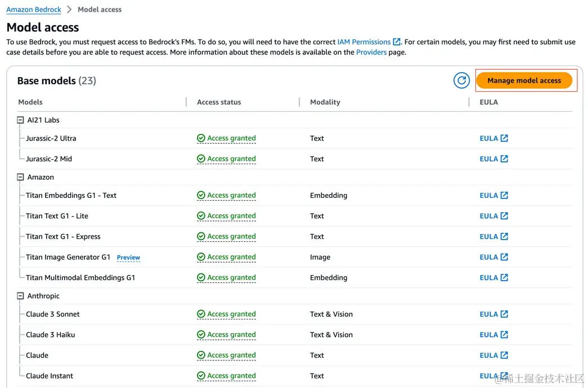This screenshot has height=388, width=588.
Task: Open the EULA external link icon for Jurassic-2 Ultra
Action: (x=504, y=138)
